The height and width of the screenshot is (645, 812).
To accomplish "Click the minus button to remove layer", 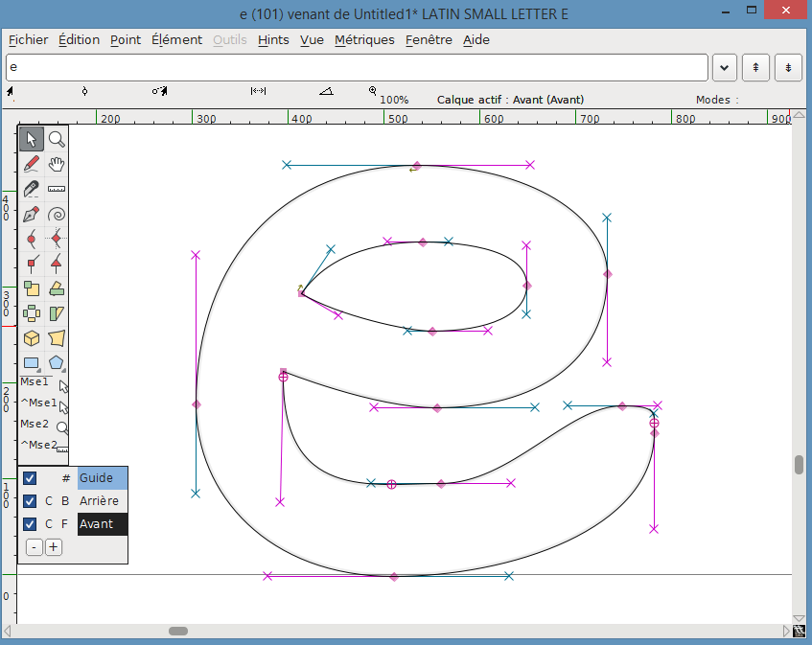I will (x=35, y=547).
